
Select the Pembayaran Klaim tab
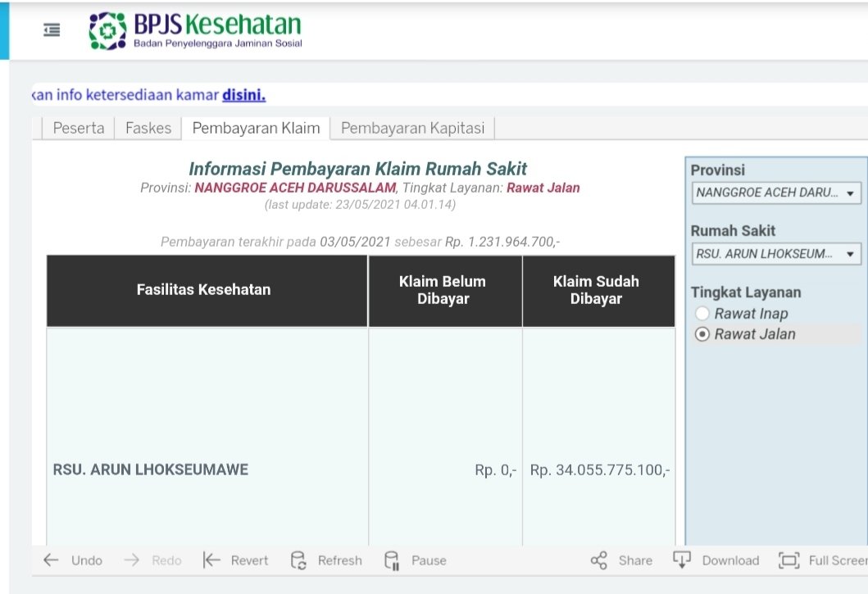tap(256, 128)
